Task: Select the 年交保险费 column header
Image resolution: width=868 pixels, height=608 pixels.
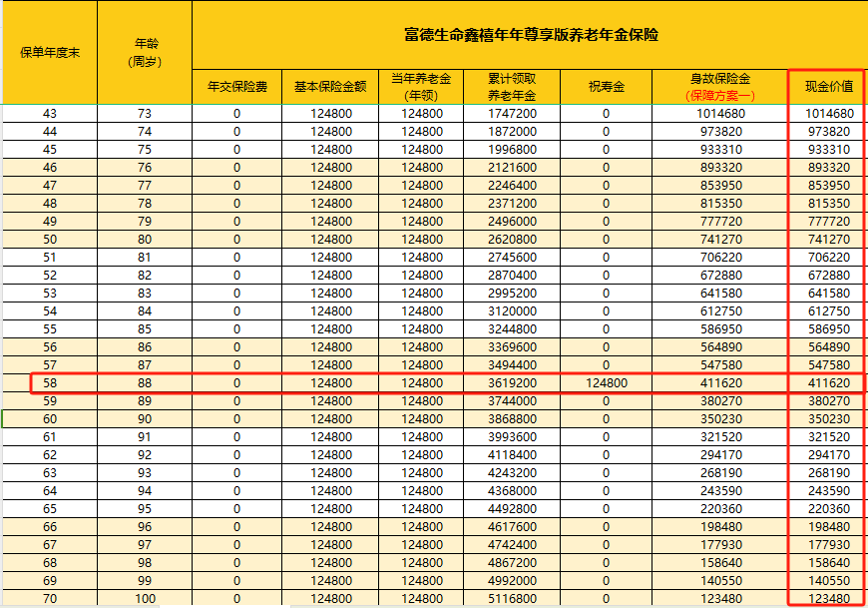Action: [236, 87]
